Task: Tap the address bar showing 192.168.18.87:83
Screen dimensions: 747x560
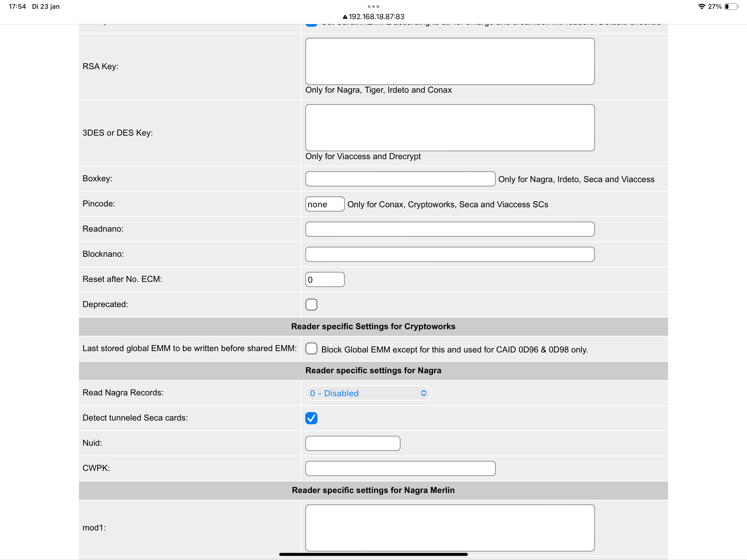Action: [x=376, y=17]
